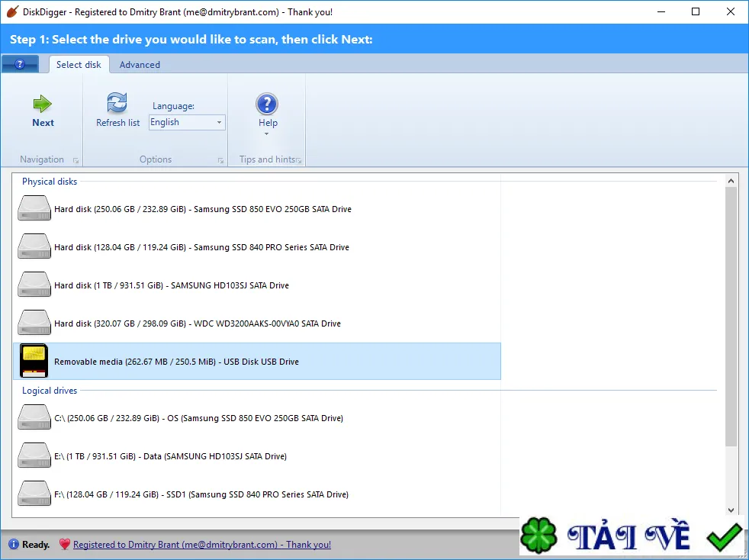
Task: Select Hard disk WDC WD3200AAKS-00VYA0 SATA Drive
Action: click(x=257, y=323)
